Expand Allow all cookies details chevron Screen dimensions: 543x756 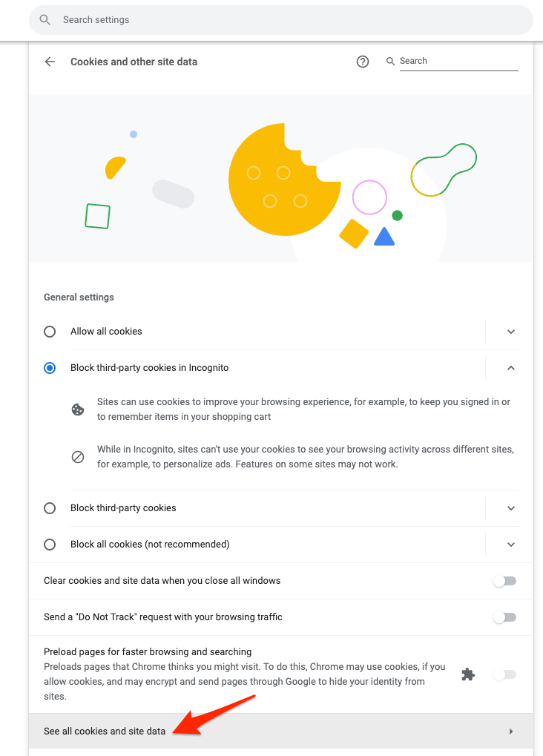tap(511, 332)
